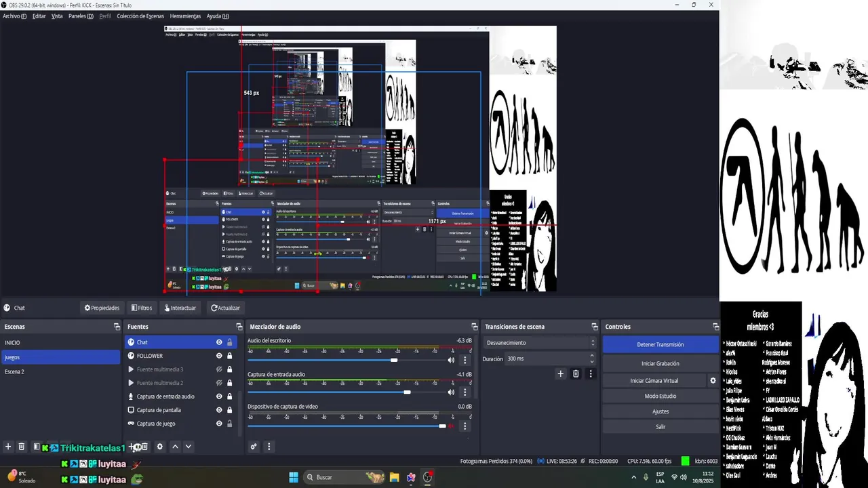Image resolution: width=868 pixels, height=488 pixels.
Task: Open virtual camera settings gear
Action: pyautogui.click(x=713, y=381)
